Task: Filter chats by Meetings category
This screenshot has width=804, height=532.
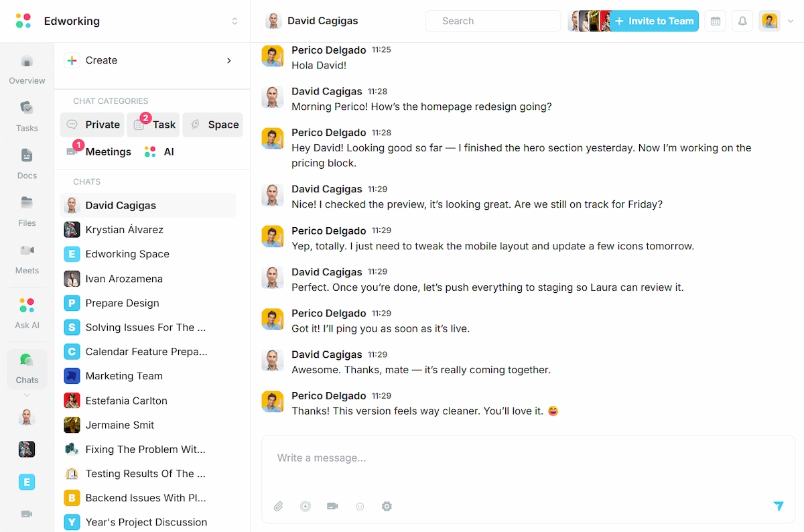Action: pos(99,152)
